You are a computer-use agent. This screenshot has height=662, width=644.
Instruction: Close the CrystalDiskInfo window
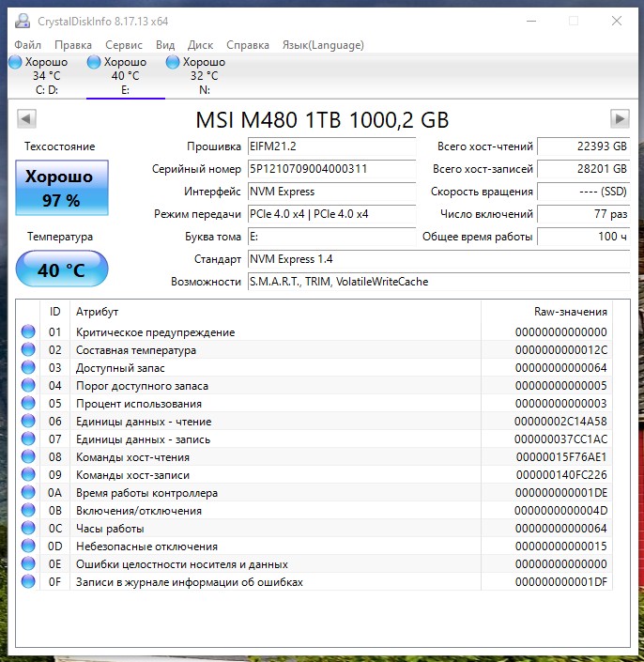coord(617,21)
